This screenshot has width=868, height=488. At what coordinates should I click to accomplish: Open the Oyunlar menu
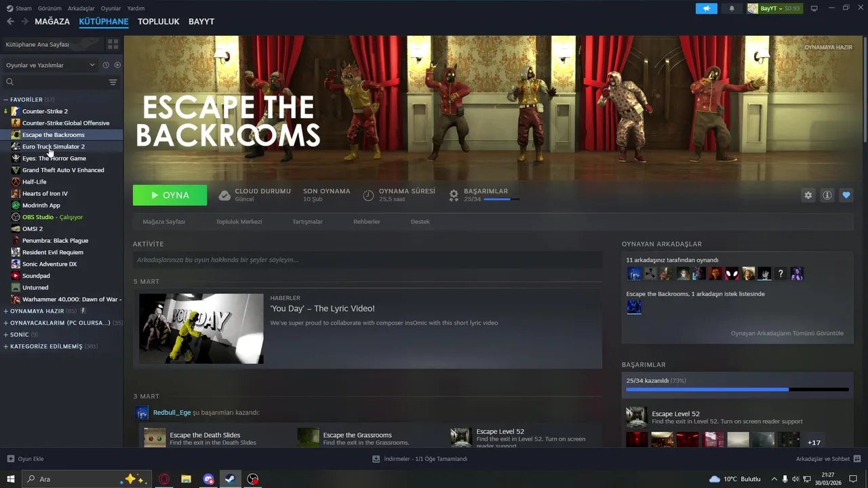(x=111, y=9)
